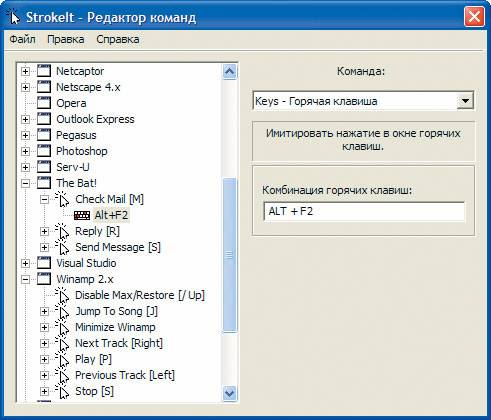Viewport: 491px width, 420px height.
Task: Click the window icon next to Opera
Action: [x=44, y=103]
